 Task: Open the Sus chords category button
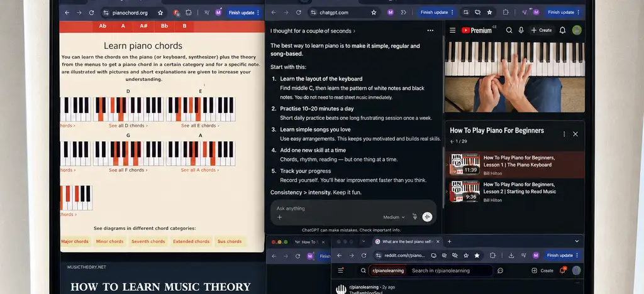[230, 241]
